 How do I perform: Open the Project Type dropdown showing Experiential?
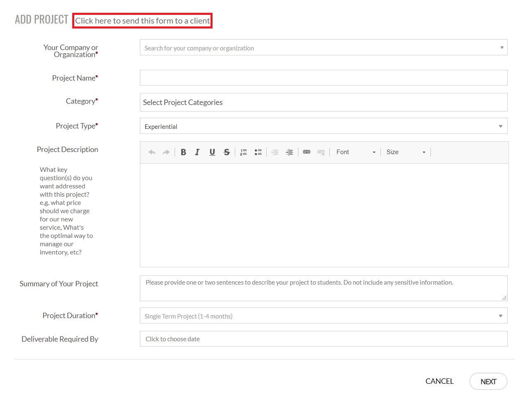pyautogui.click(x=324, y=126)
